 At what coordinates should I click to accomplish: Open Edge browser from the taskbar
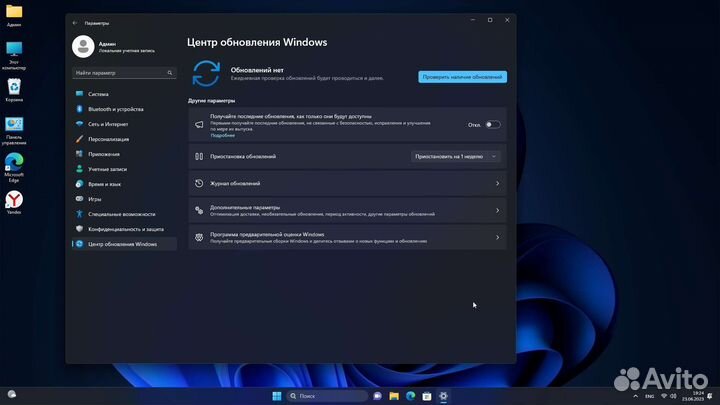point(411,396)
